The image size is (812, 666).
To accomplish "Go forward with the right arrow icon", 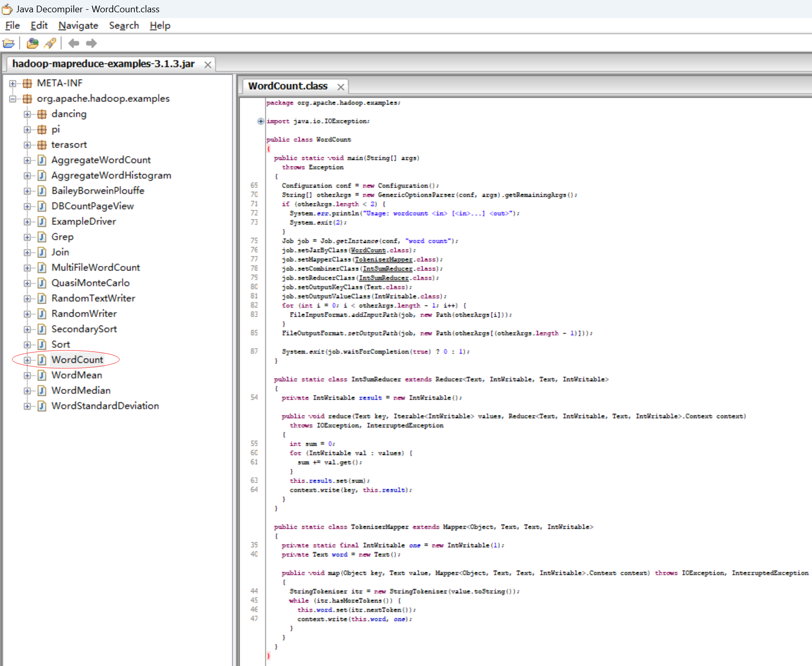I will click(92, 44).
